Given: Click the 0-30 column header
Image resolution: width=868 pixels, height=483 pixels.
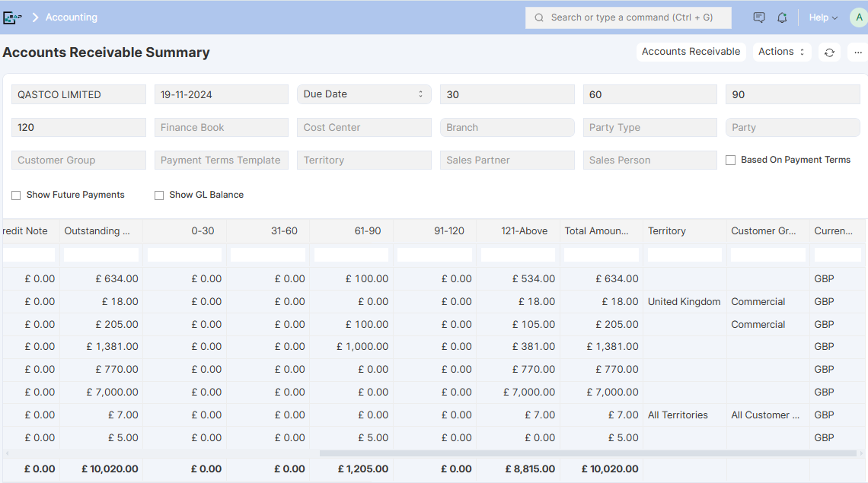Looking at the screenshot, I should 185,231.
